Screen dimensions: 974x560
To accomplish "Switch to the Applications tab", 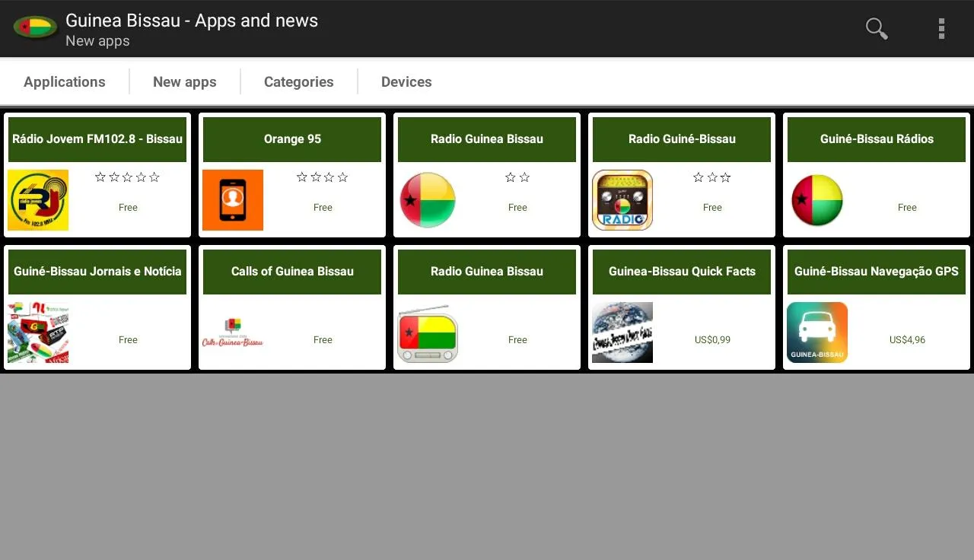I will point(65,81).
